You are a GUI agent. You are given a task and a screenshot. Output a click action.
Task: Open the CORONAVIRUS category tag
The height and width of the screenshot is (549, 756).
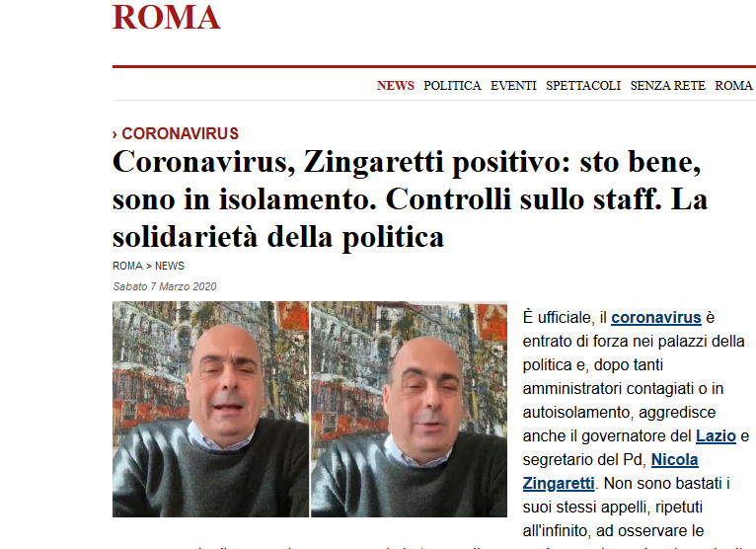pyautogui.click(x=180, y=133)
